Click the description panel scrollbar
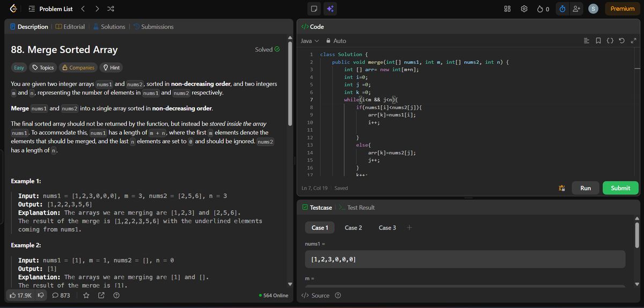644x308 pixels. [291, 83]
